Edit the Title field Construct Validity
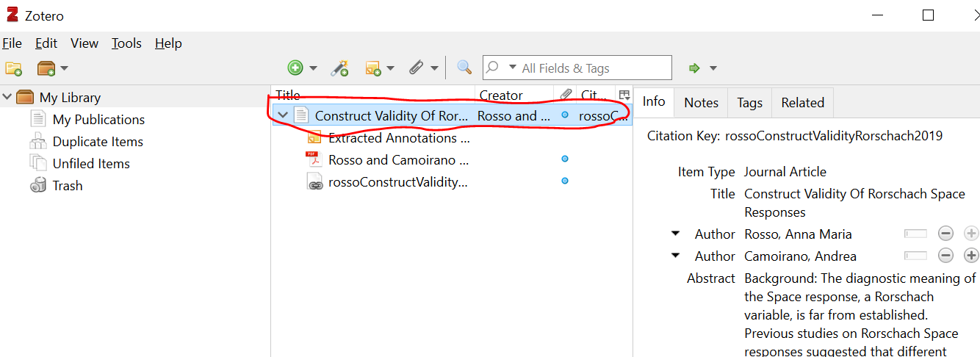Screen dimensions: 980x357 854,203
